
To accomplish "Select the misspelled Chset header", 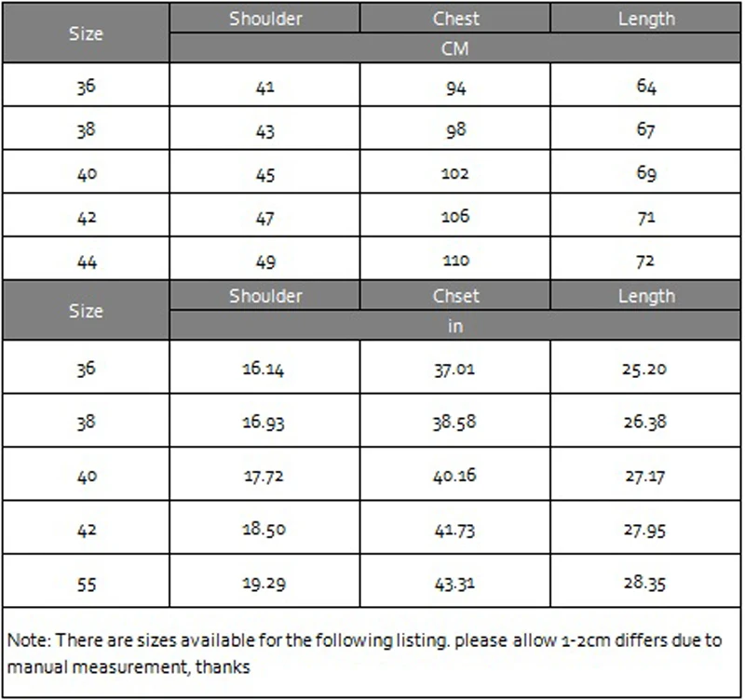I will click(455, 296).
